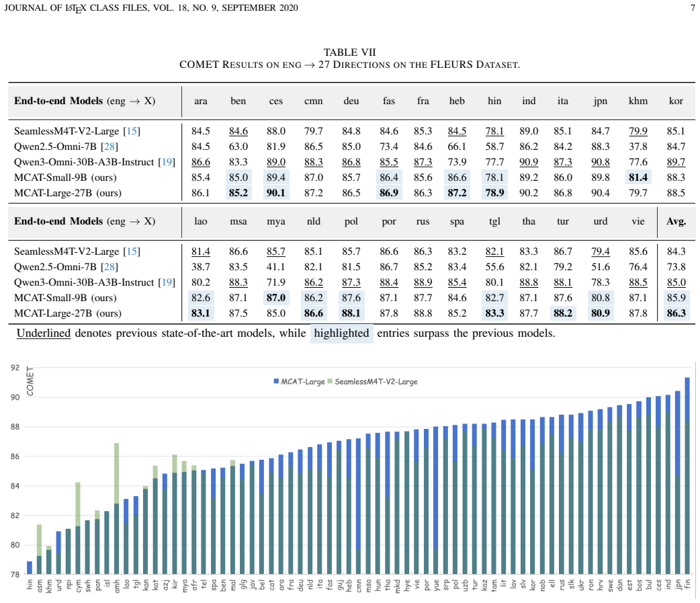
Task: Click the 'fin' bar in the chart
Action: pos(687,476)
